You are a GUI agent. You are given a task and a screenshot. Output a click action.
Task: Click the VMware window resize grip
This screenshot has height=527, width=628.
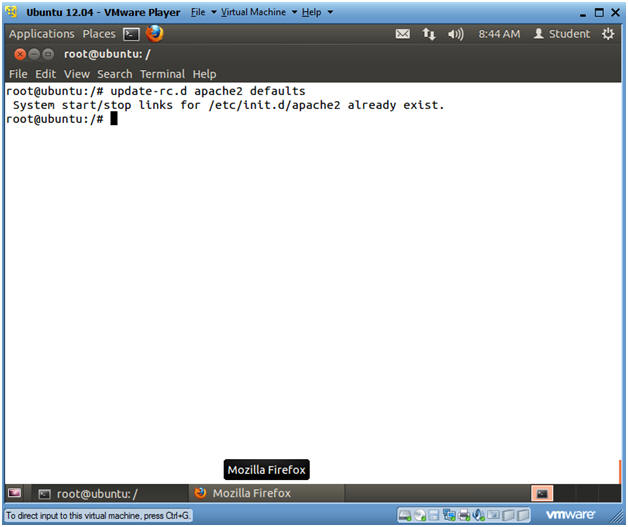point(618,518)
